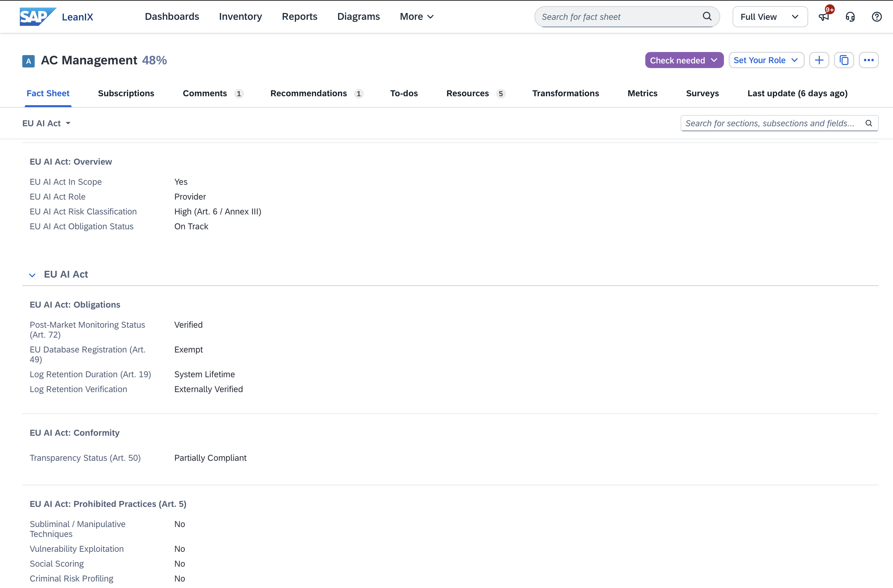Click the 48% completion score
The image size is (893, 588).
pos(154,60)
